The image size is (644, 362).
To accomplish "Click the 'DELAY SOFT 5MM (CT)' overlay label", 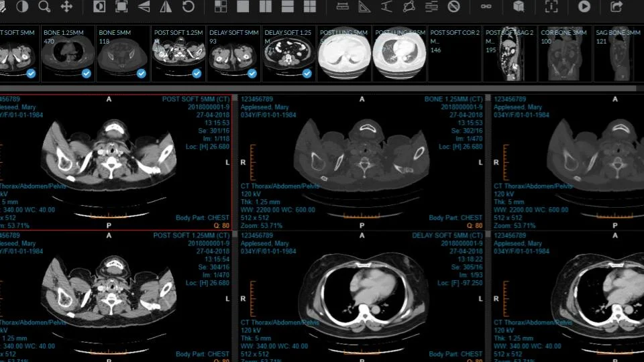I will (x=447, y=235).
